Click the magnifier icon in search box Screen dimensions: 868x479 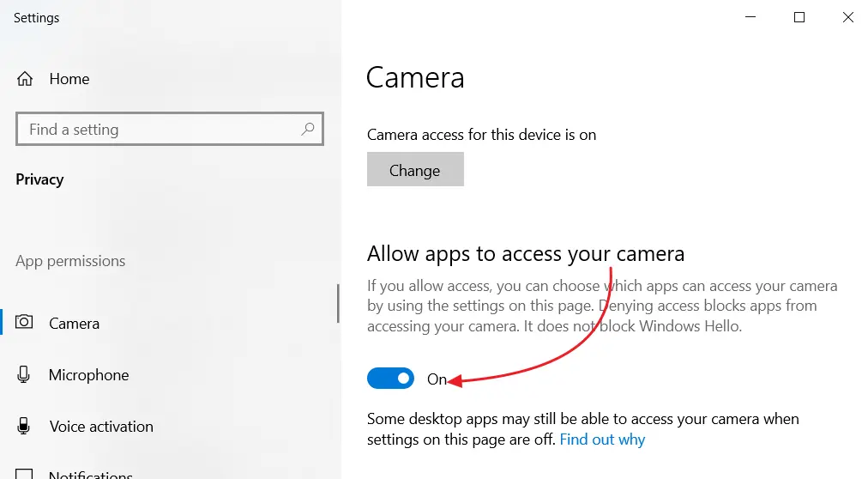[x=308, y=130]
